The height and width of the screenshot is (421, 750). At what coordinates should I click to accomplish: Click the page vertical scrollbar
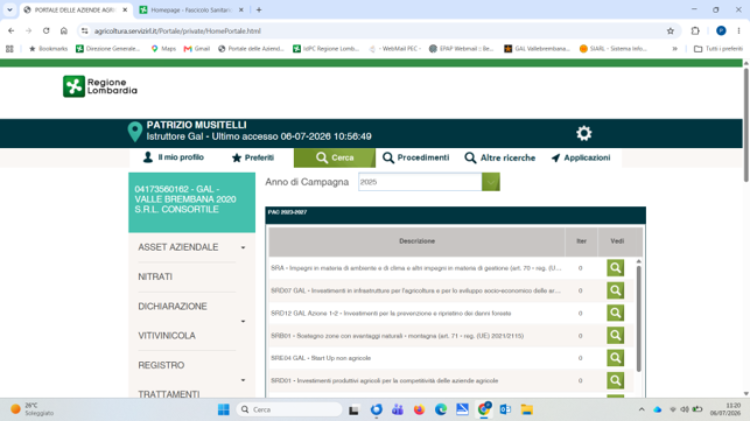pos(746,124)
